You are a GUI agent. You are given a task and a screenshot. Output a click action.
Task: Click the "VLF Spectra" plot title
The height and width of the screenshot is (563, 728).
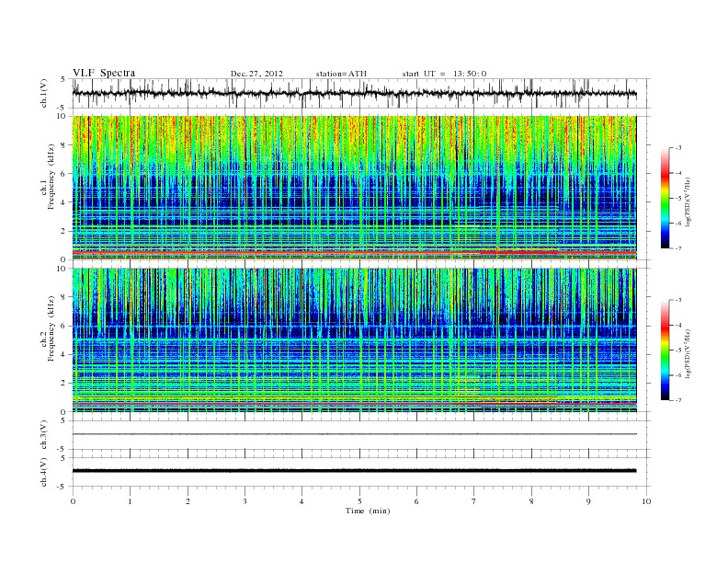coord(104,73)
